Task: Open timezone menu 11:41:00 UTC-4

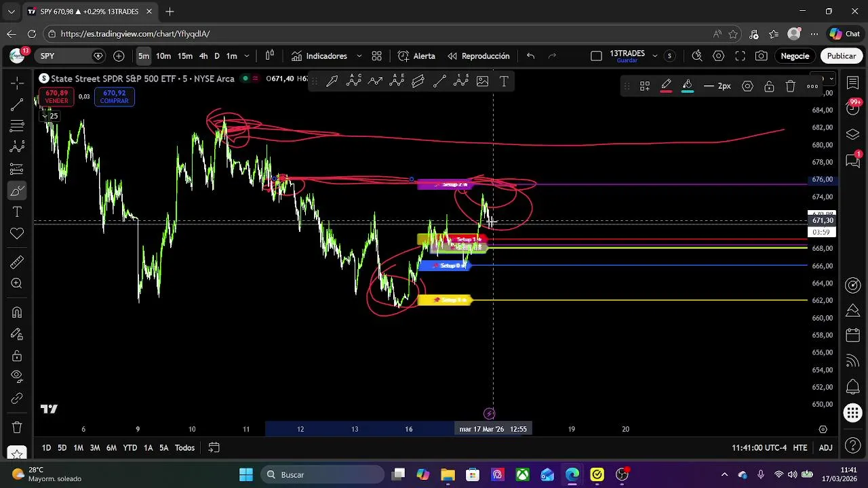Action: (x=759, y=448)
